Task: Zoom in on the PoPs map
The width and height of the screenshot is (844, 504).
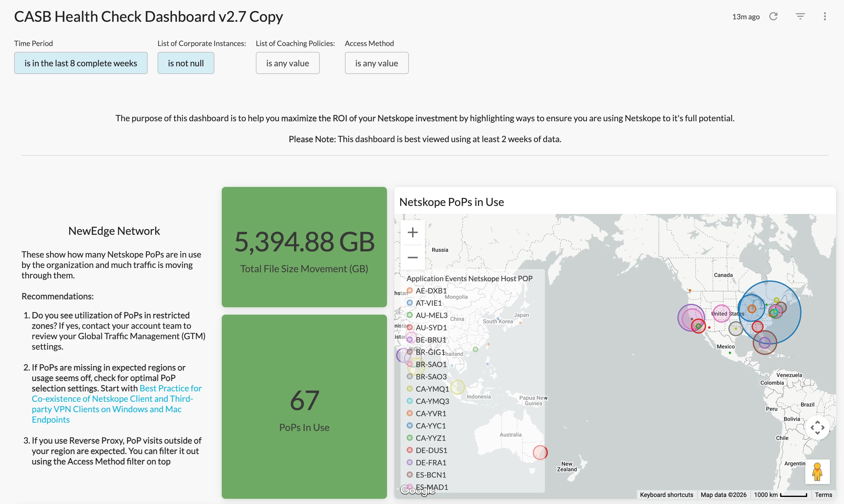Action: coord(412,233)
